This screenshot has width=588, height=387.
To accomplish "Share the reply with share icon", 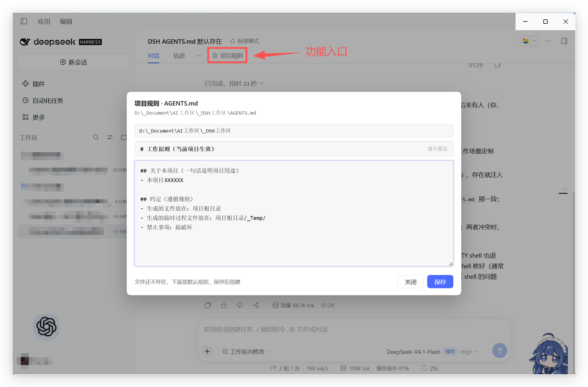I will tap(256, 305).
